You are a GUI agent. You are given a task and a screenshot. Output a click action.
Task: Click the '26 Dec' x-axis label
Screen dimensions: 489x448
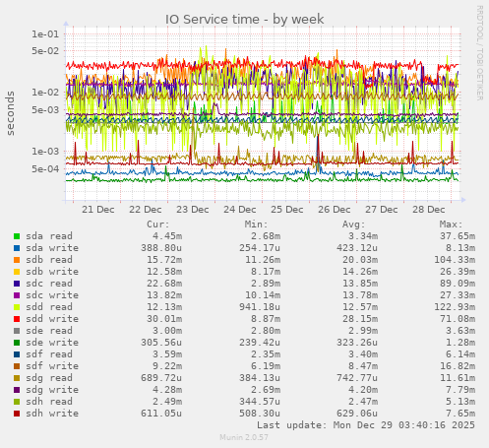(x=335, y=210)
